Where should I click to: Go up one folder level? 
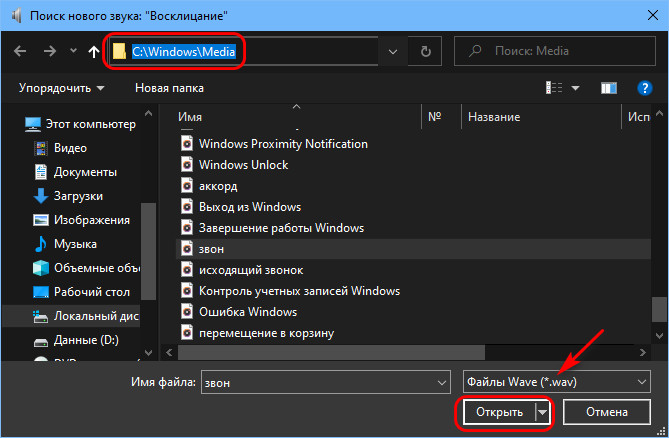pos(93,52)
